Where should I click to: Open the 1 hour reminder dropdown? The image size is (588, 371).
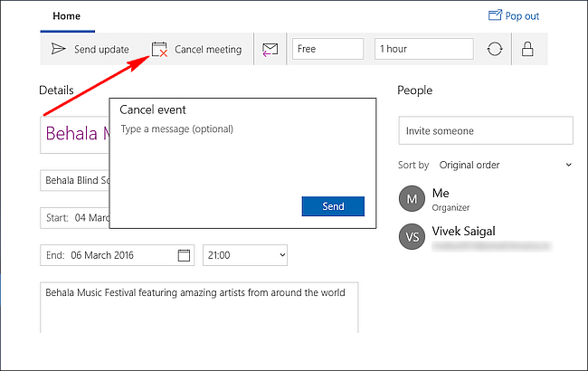[423, 49]
